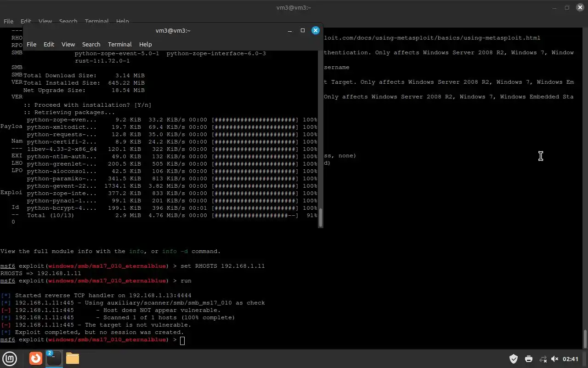The width and height of the screenshot is (588, 368).
Task: Open the network connection tray icon
Action: 543,359
